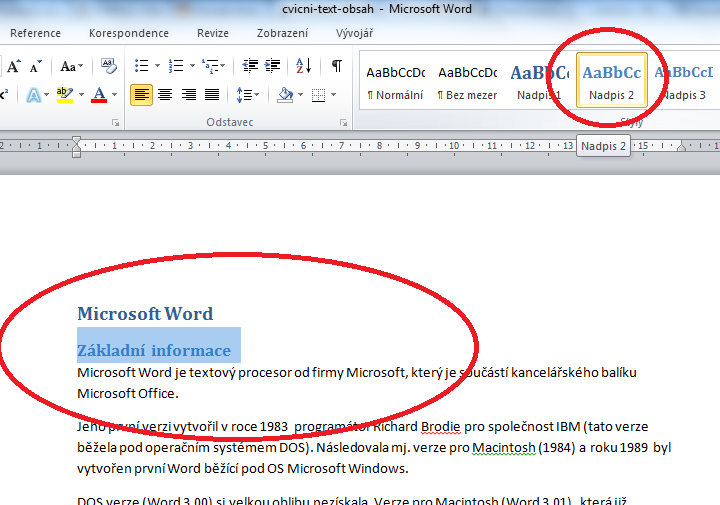Expand the Borders dropdown arrow
The width and height of the screenshot is (720, 505).
tap(333, 95)
